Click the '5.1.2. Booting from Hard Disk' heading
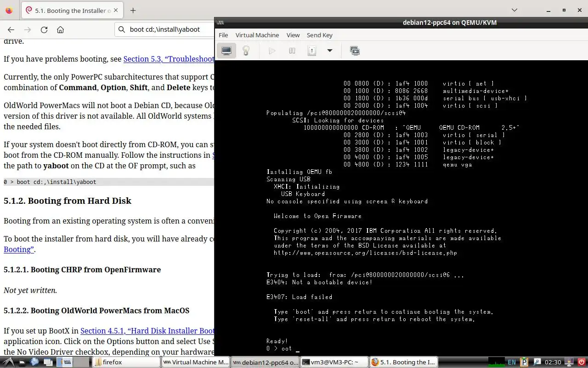Screen dimensions: 588x368 (68, 201)
